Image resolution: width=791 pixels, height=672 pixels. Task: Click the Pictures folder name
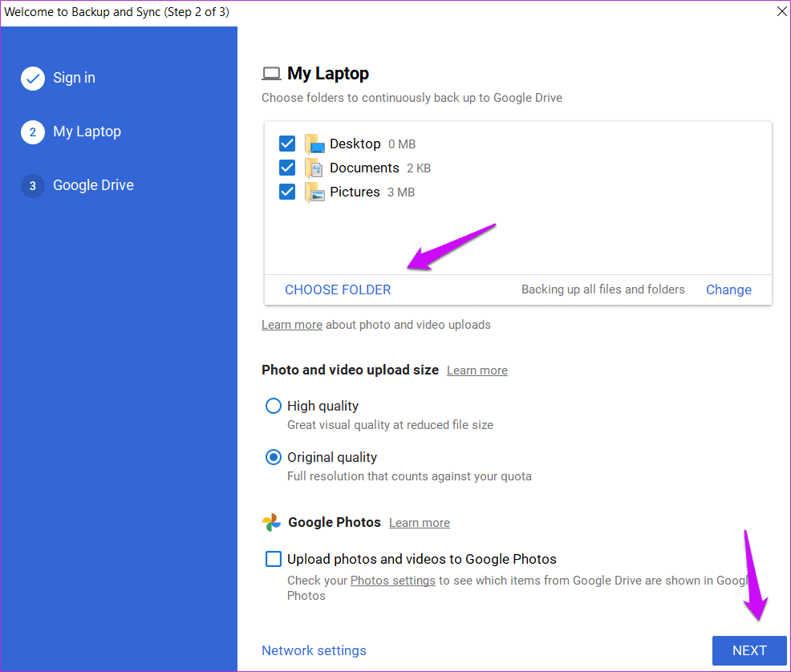tap(355, 192)
